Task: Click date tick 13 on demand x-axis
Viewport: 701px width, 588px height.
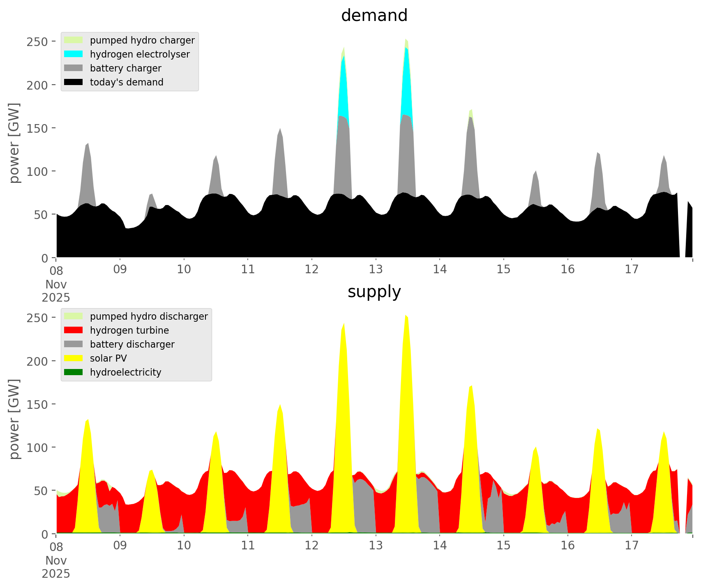Action: [x=376, y=270]
